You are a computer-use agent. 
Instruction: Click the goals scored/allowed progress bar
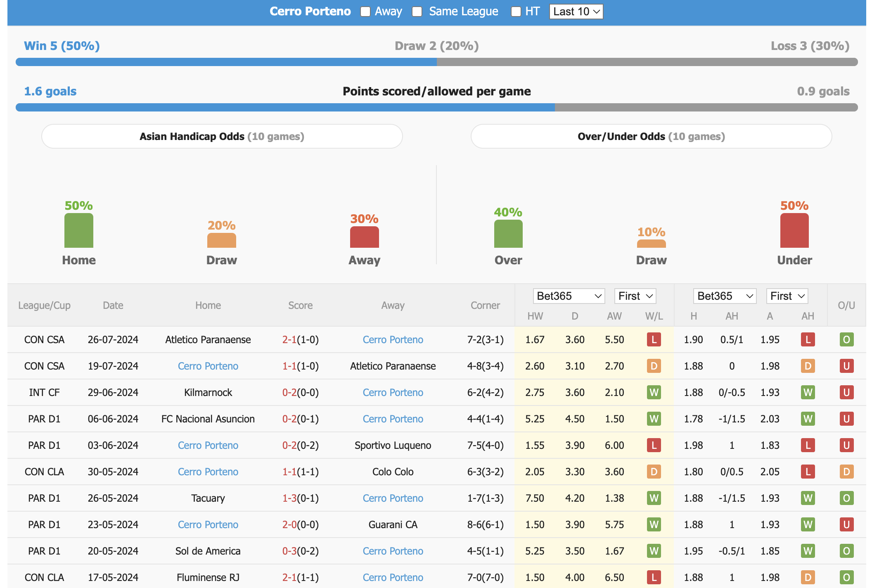[x=437, y=107]
